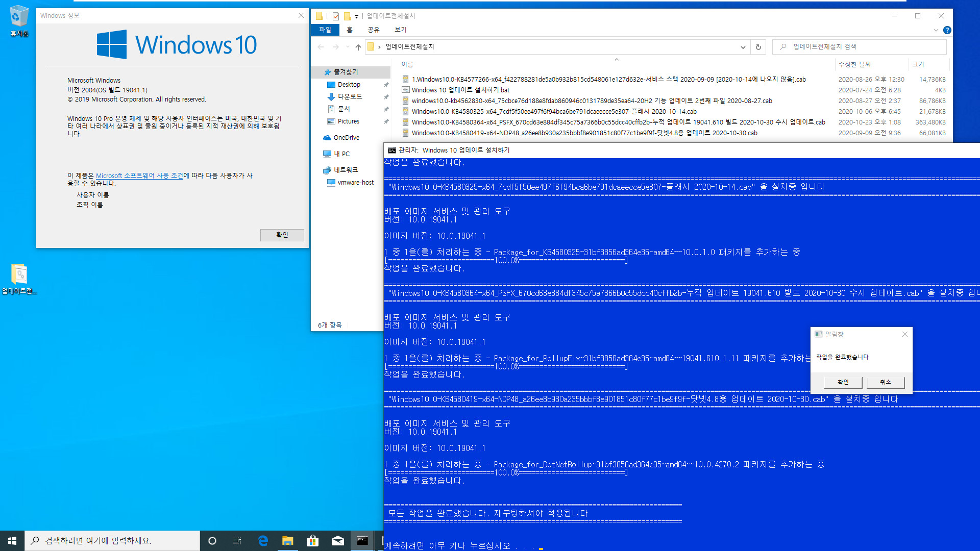This screenshot has width=980, height=551.
Task: Select OneDrive in Explorer sidebar
Action: [x=346, y=138]
